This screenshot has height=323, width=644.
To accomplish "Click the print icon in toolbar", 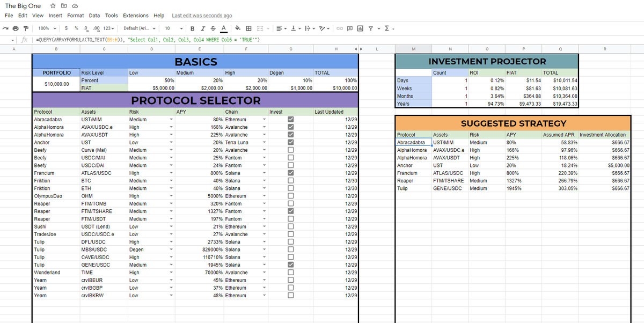I will [x=16, y=28].
